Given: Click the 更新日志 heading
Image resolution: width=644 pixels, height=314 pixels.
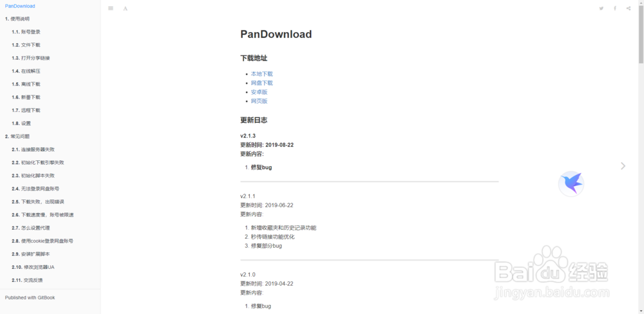Looking at the screenshot, I should click(x=254, y=120).
